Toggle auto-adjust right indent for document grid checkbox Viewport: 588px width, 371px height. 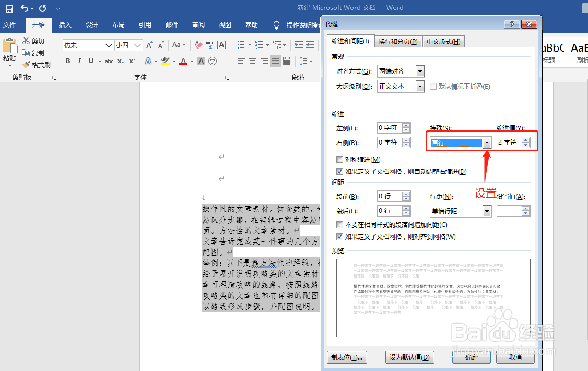click(x=340, y=172)
